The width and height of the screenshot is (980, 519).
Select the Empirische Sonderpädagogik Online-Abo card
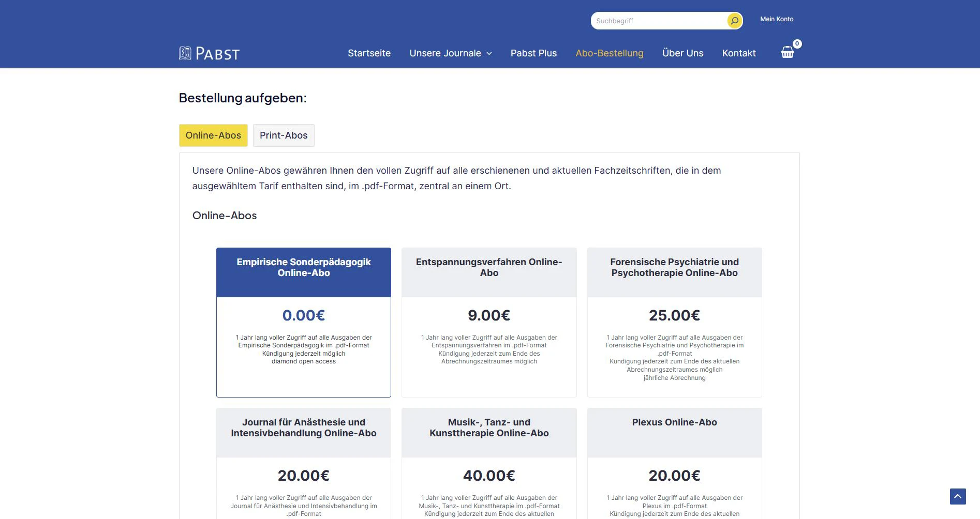[x=304, y=322]
